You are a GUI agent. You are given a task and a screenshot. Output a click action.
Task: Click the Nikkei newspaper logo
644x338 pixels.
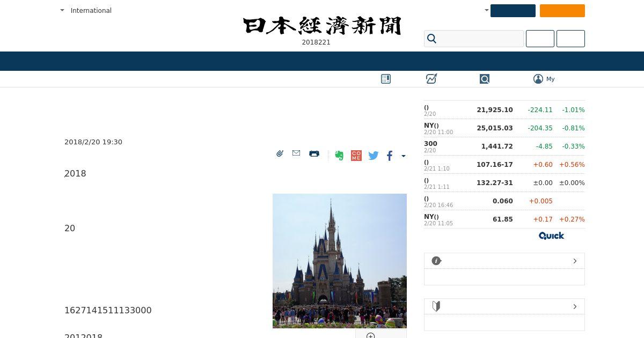coord(322,26)
